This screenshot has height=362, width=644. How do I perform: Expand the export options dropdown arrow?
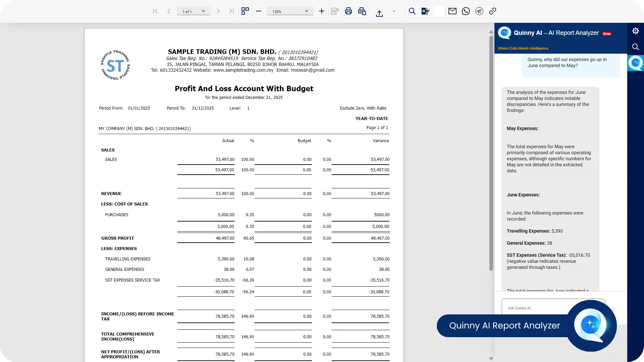coord(394,11)
